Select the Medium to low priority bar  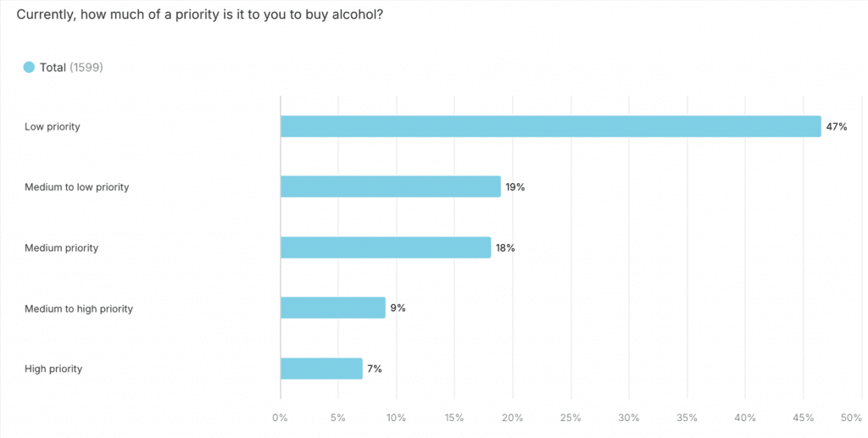point(390,186)
